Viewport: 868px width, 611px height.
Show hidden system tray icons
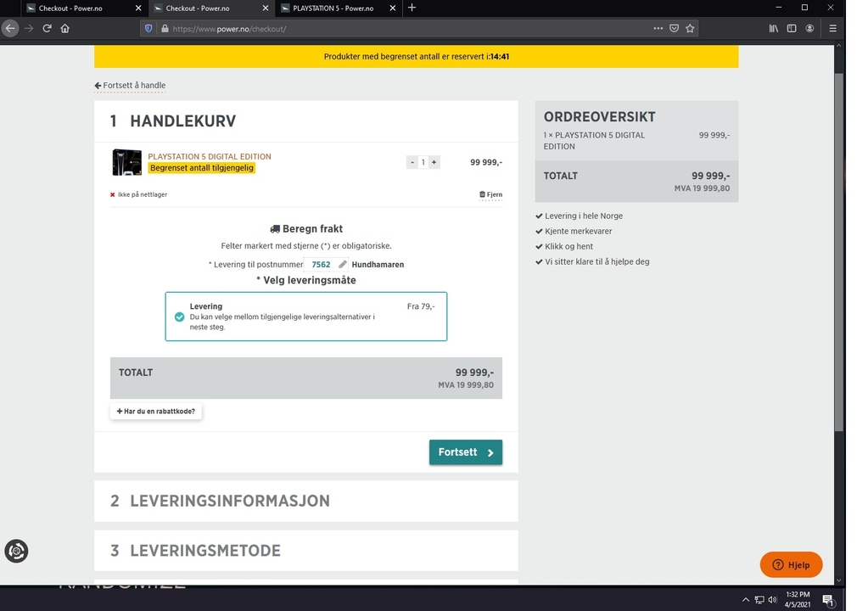point(746,599)
